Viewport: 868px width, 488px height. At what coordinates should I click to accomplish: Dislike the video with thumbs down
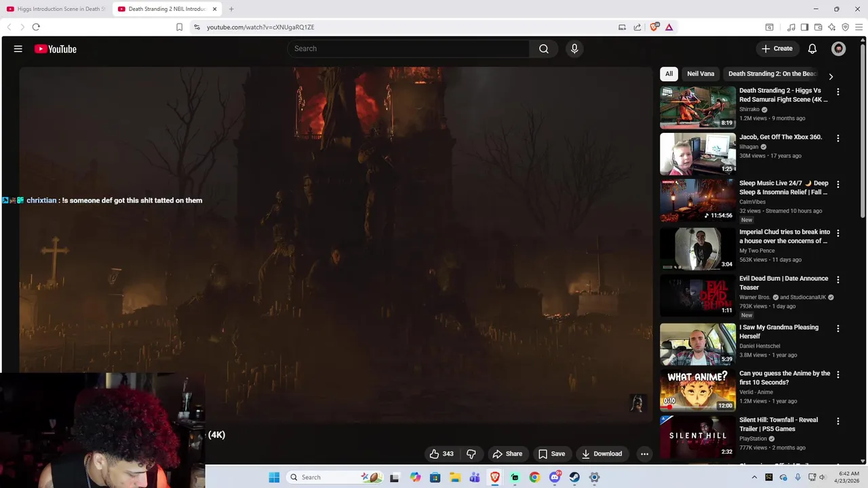(x=471, y=454)
